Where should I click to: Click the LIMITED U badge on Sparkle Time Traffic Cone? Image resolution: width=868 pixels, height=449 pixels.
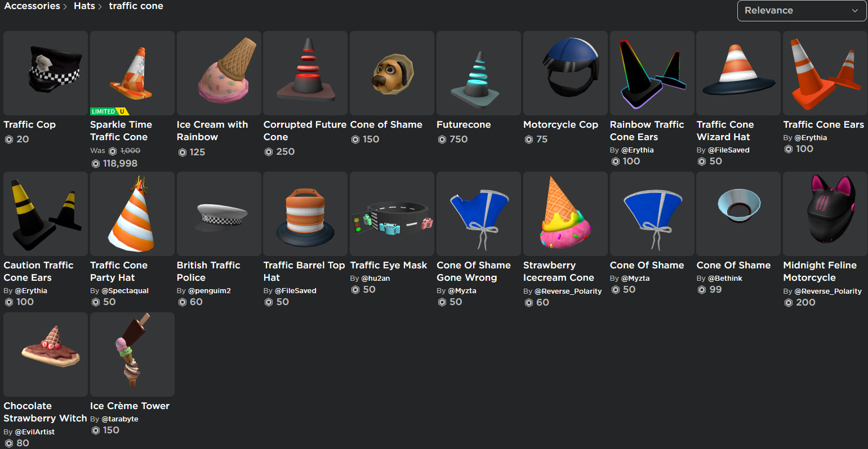pos(109,111)
